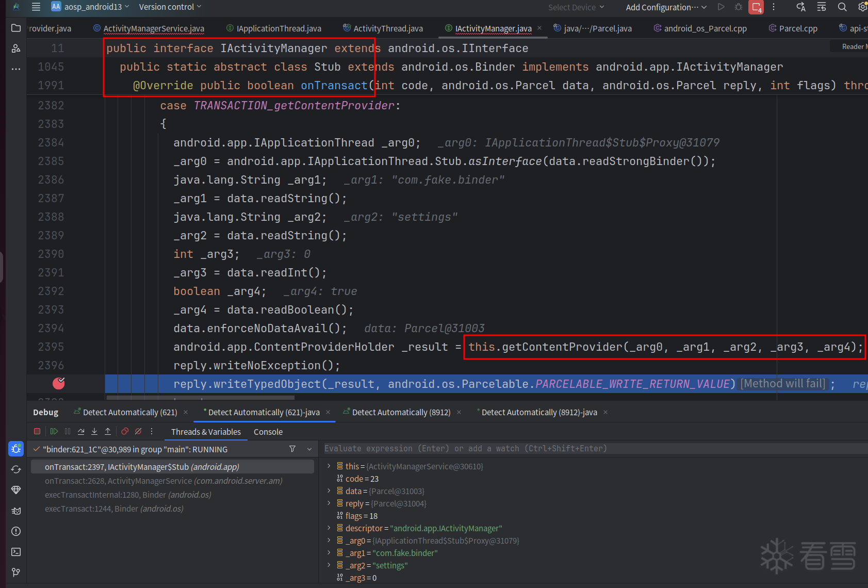Select frame execTransactInternal:1280 Binder
868x588 pixels.
coord(172,495)
